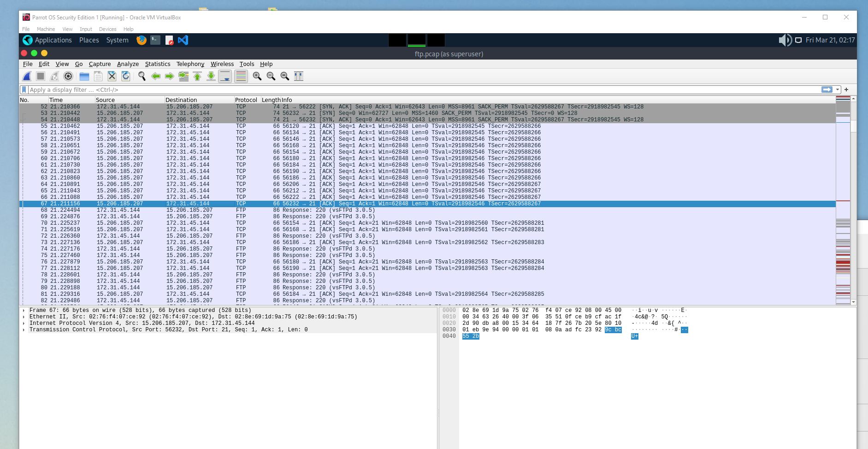Expand Internet Protocol Version 4 row
Screen dimensions: 868x449
coord(24,323)
